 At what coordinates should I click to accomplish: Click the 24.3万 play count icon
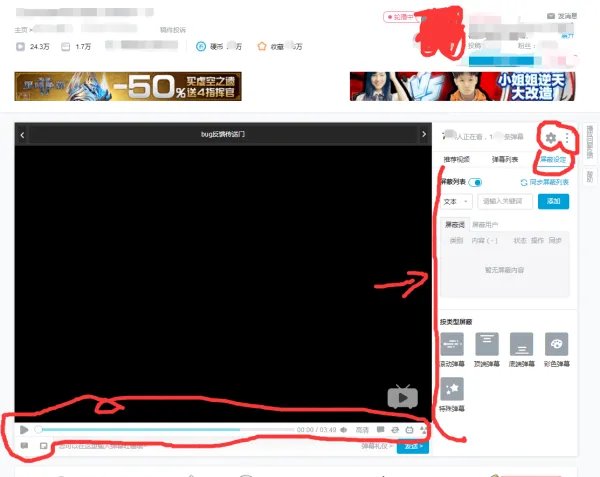[20, 47]
